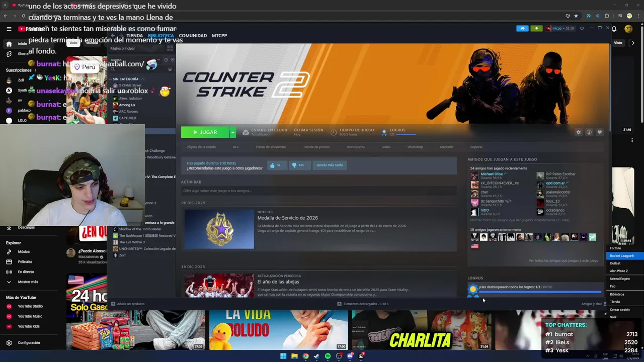644x362 pixels.
Task: Click the MTCPP profile menu in Steam
Action: [x=219, y=36]
